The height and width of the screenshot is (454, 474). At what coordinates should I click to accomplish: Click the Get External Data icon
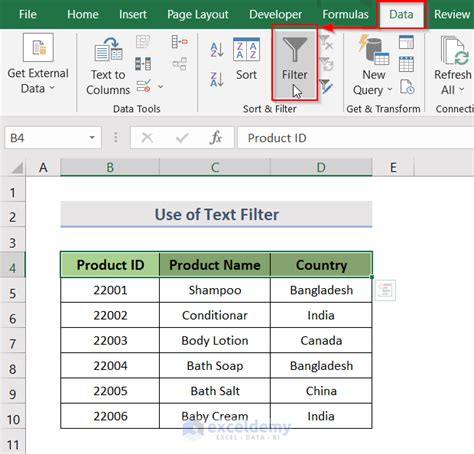pyautogui.click(x=38, y=47)
